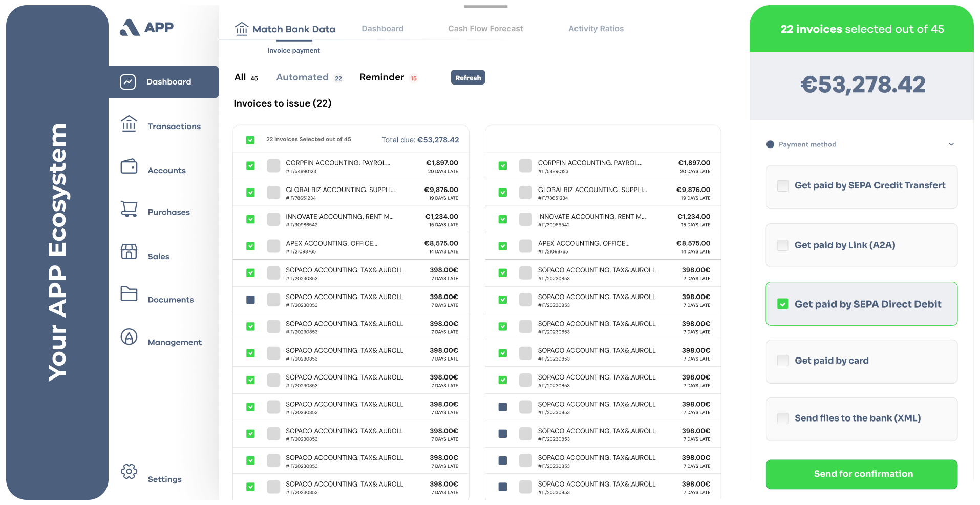Click the APP logo icon
Screen dimensions: 980x505
[130, 28]
